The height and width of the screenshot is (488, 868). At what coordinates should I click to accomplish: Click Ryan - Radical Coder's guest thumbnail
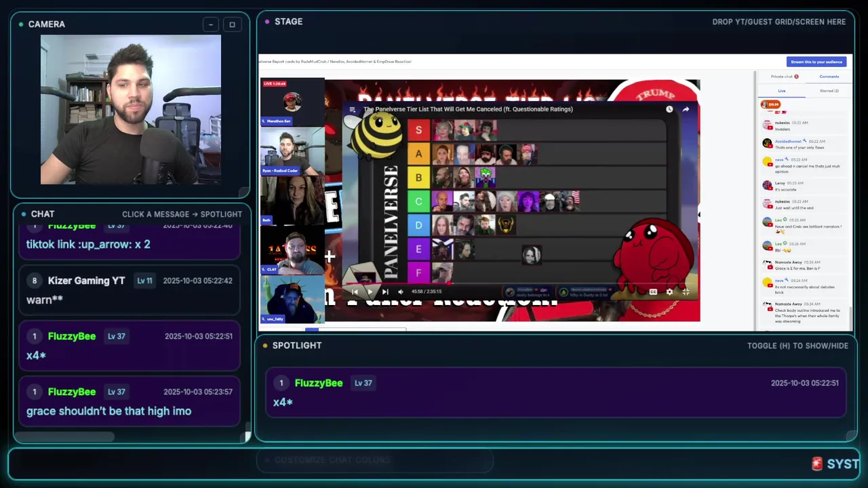click(x=292, y=150)
